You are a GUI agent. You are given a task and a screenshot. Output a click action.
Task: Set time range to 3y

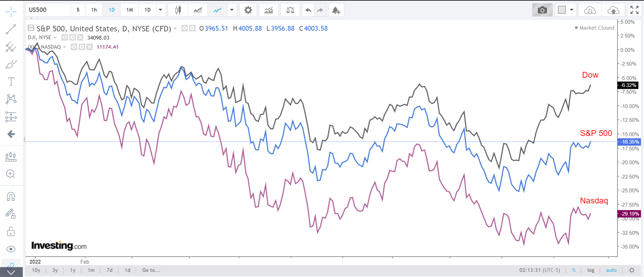pyautogui.click(x=55, y=270)
